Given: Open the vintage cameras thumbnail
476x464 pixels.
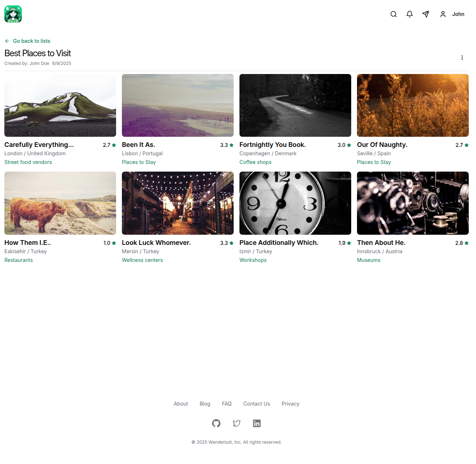Looking at the screenshot, I should tap(413, 203).
